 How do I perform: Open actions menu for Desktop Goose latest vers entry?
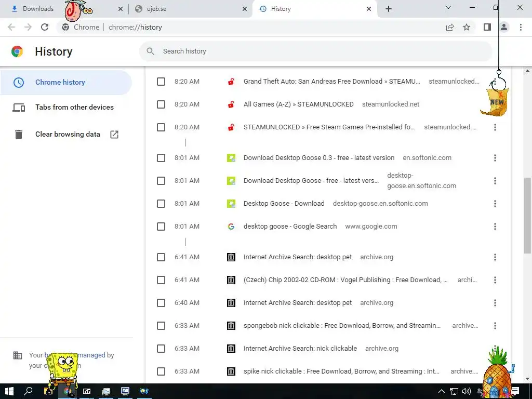coord(495,180)
